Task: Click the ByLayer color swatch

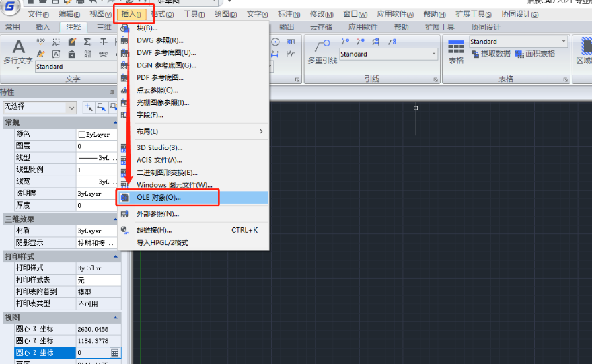Action: pos(81,135)
